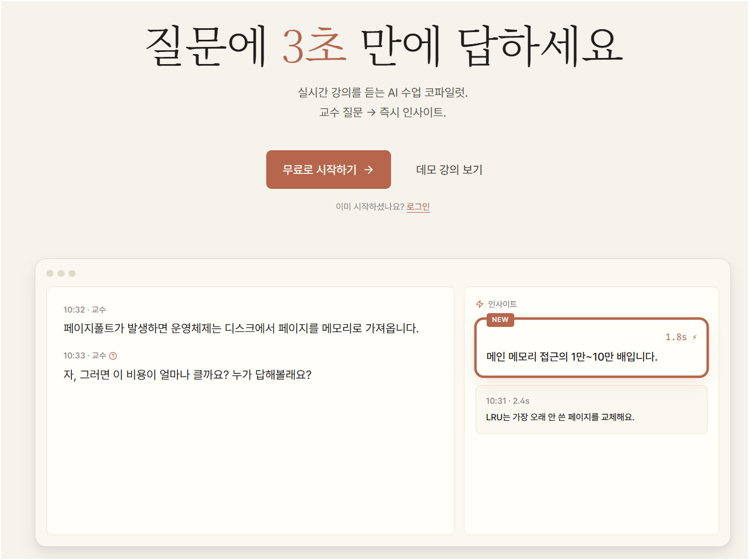Click the transcript line 페이지폴트가 발생하면 운영체제는
Screen dimensions: 749x560
241,328
